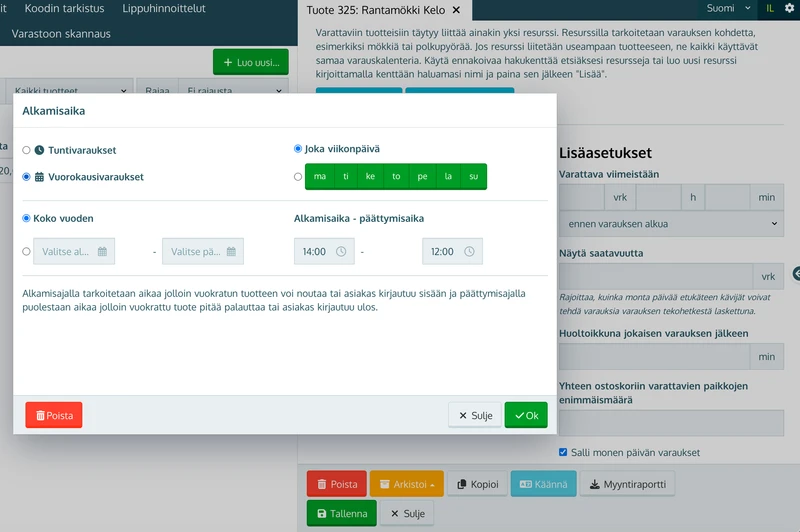Viewport: 800px width, 532px height.
Task: Click the minutes field under Varattava viimeistään
Action: pos(728,197)
